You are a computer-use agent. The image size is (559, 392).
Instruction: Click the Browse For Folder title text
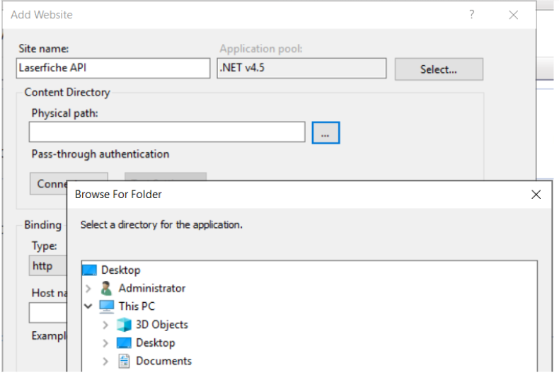pyautogui.click(x=118, y=194)
